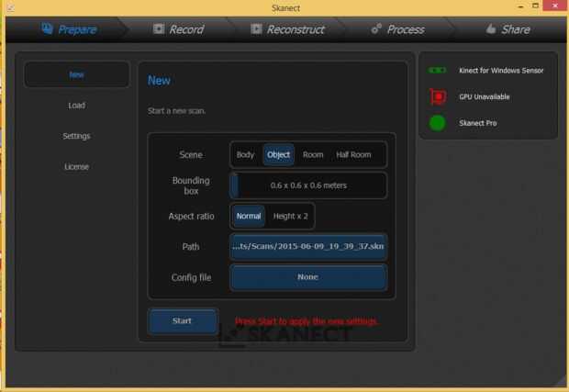
Task: Maximize the Skanect window
Action: click(x=535, y=6)
